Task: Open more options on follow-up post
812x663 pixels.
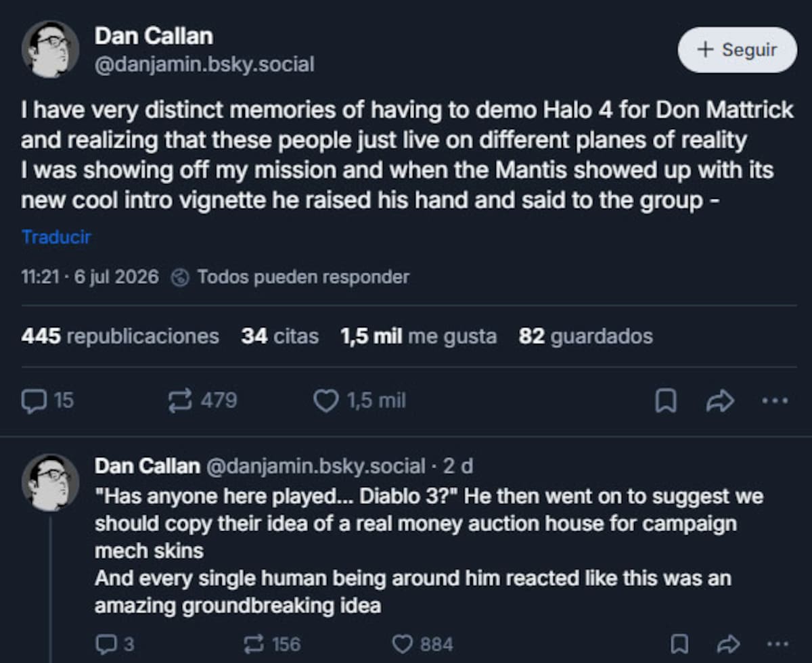Action: coord(775,643)
